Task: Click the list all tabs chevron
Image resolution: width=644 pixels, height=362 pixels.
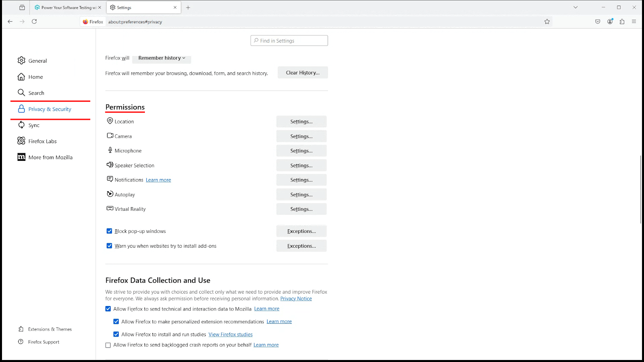Action: [x=576, y=7]
